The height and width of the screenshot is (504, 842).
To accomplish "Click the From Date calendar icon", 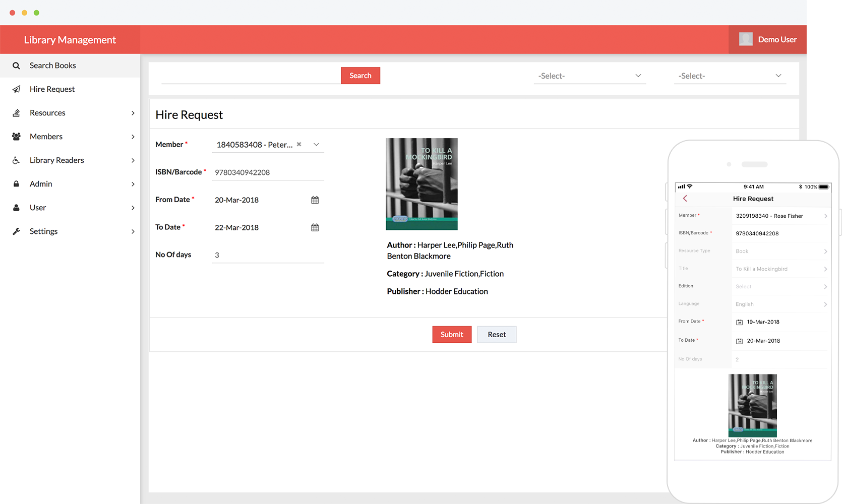I will 315,200.
